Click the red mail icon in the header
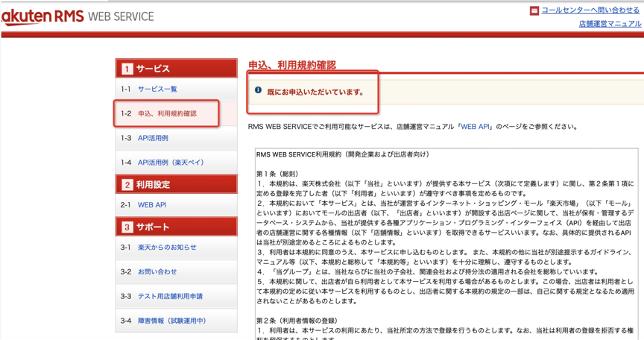644x340 pixels. tap(534, 11)
